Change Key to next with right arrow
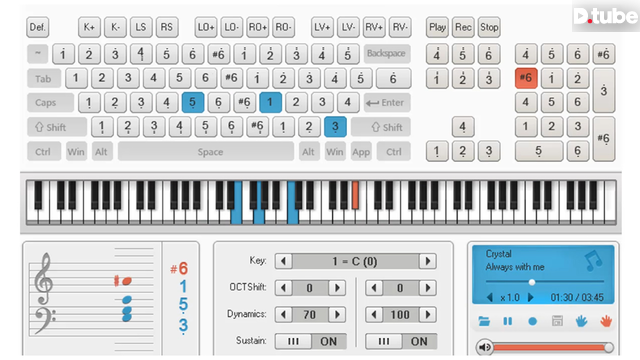The height and width of the screenshot is (360, 640). click(428, 261)
